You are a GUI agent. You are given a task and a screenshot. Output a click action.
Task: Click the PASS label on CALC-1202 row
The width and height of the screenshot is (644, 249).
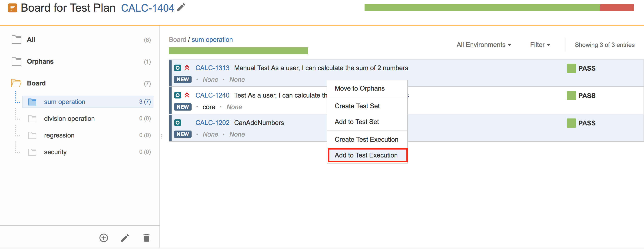tap(587, 123)
